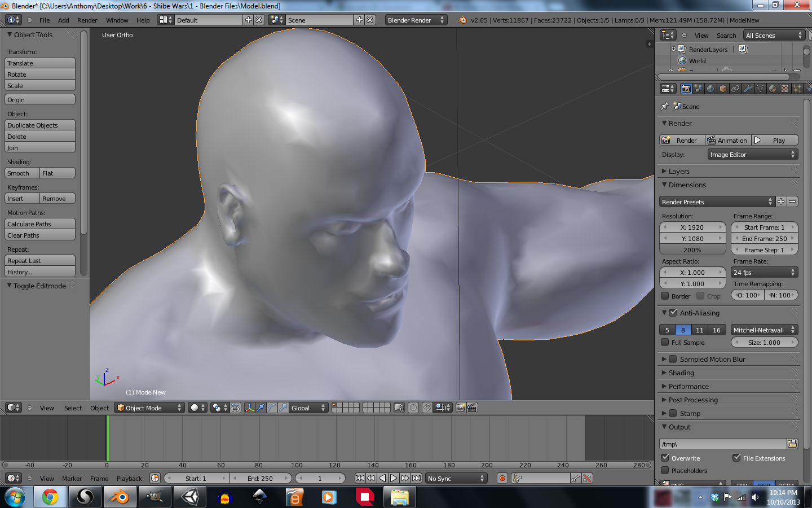812x508 pixels.
Task: Click the timeline record red dot button
Action: [x=502, y=478]
